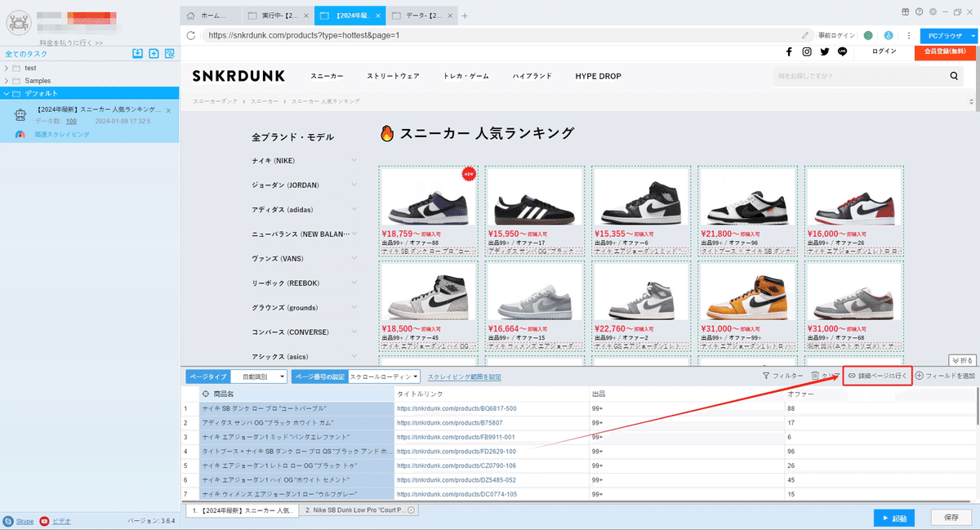
Task: Open the スニーカー menu on SNKRDUNK
Action: (x=327, y=76)
